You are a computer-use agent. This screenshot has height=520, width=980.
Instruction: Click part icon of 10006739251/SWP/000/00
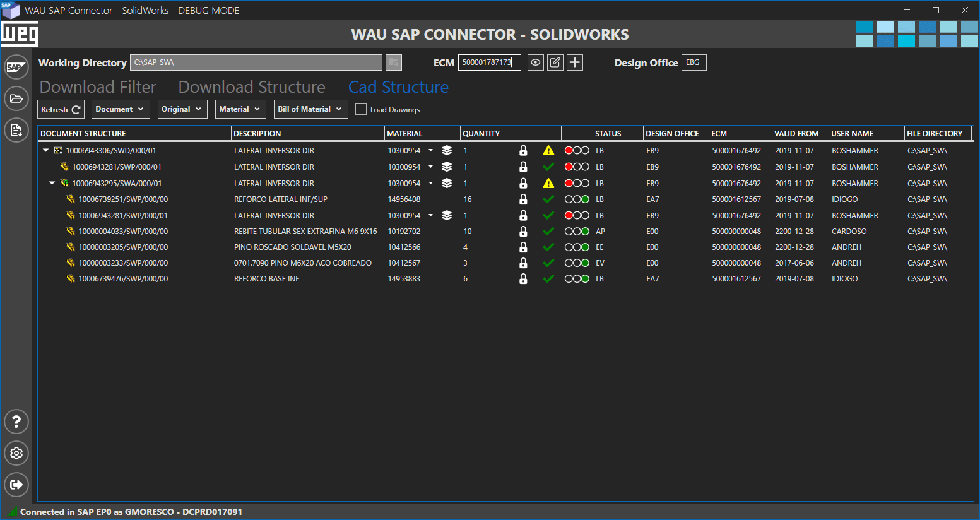tap(71, 199)
